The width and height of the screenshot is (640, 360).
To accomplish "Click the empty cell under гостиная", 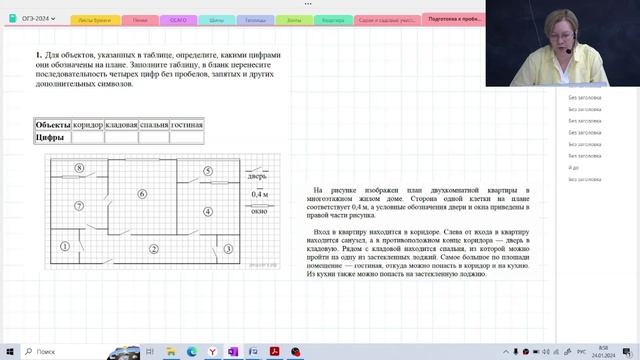I will pyautogui.click(x=187, y=138).
